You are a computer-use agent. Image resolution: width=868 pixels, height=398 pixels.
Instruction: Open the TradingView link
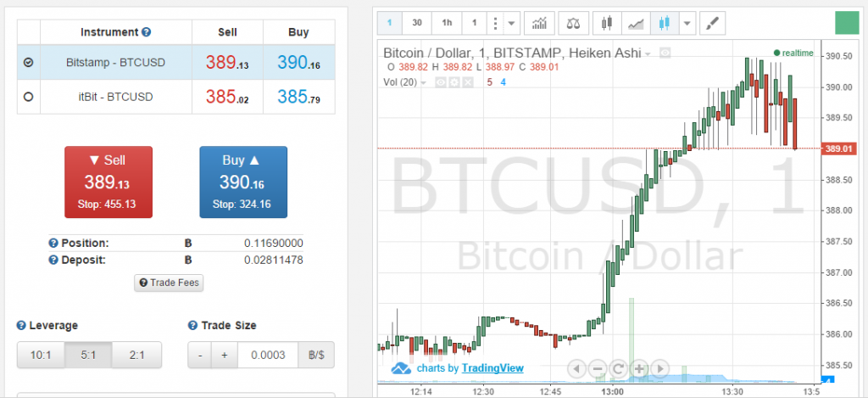(x=492, y=368)
